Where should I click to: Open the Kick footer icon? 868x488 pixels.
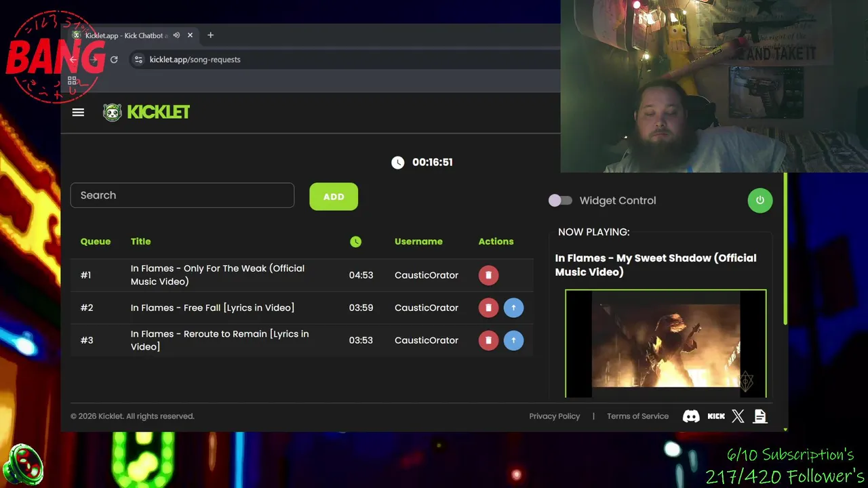click(x=716, y=416)
